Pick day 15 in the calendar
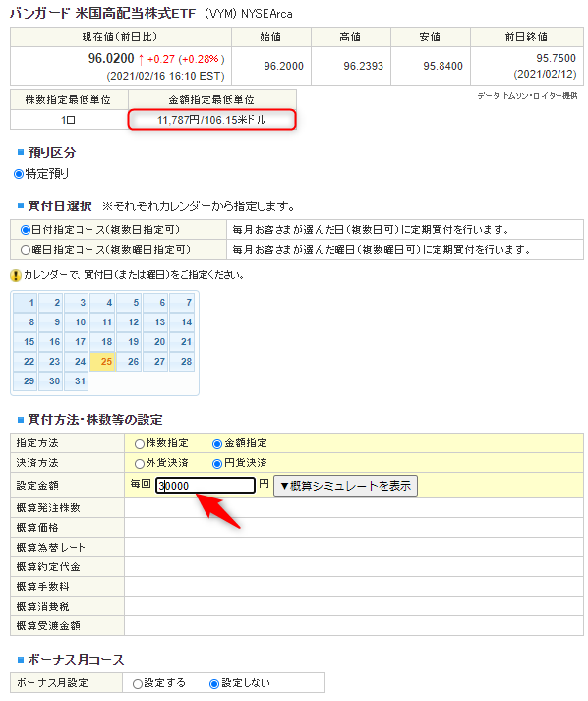The height and width of the screenshot is (701, 588). coord(26,342)
